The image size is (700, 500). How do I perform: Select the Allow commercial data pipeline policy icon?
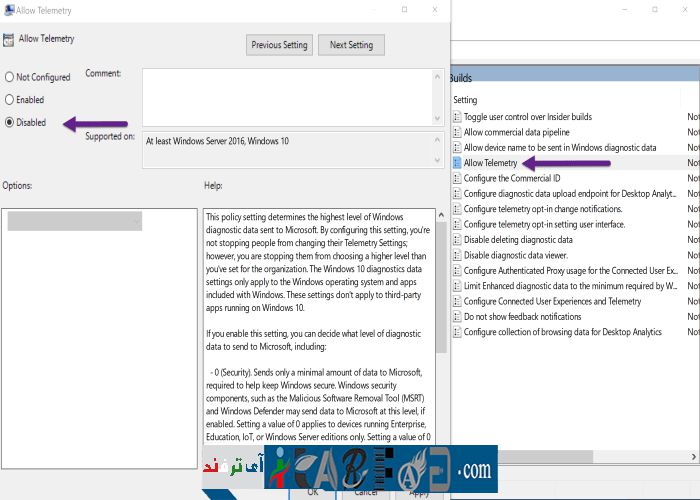coord(457,132)
